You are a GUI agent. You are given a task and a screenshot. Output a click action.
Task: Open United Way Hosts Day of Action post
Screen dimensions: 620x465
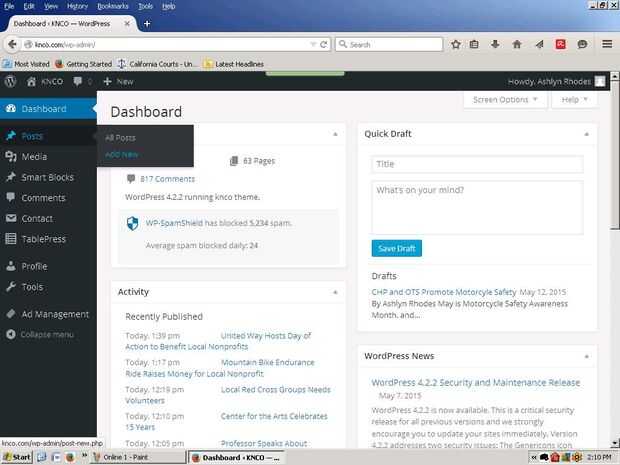(218, 341)
